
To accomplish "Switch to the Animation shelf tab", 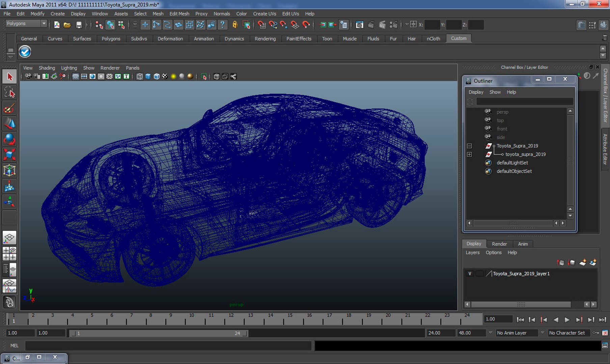I will click(204, 39).
